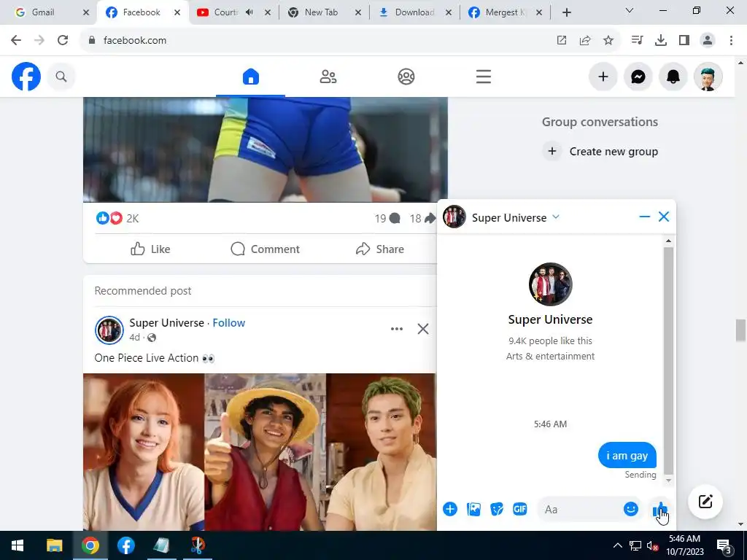Open Chrome media control icon
Viewport: 747px width, 560px height.
pos(638,41)
